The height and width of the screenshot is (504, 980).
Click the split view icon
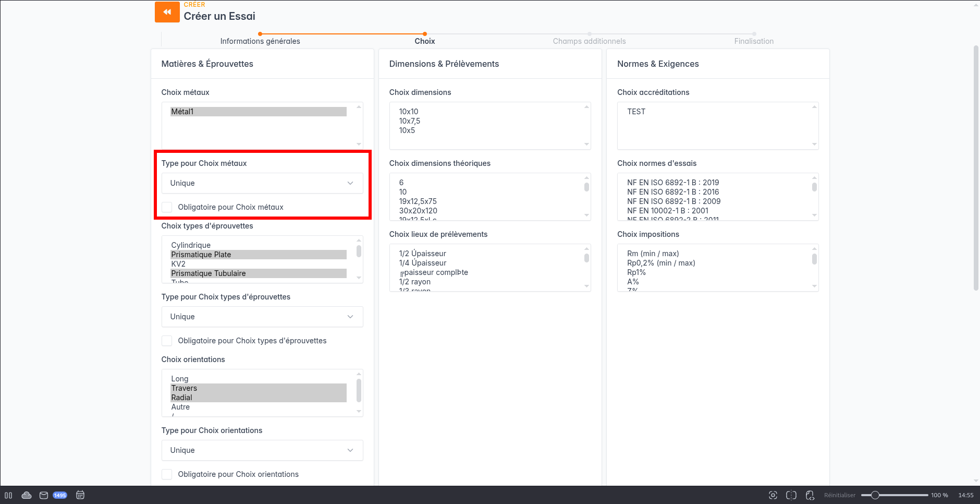pos(791,495)
